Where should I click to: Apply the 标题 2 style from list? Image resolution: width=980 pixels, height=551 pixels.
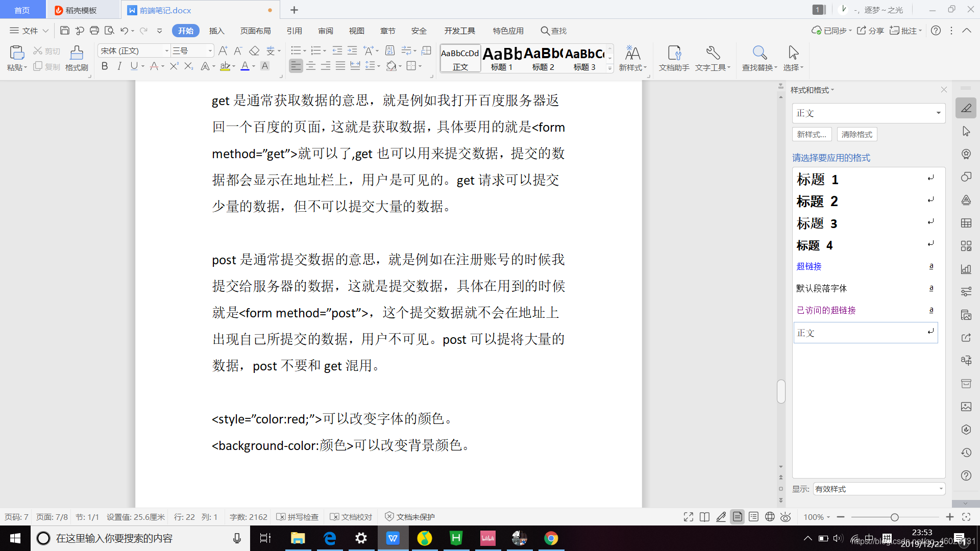pyautogui.click(x=817, y=202)
